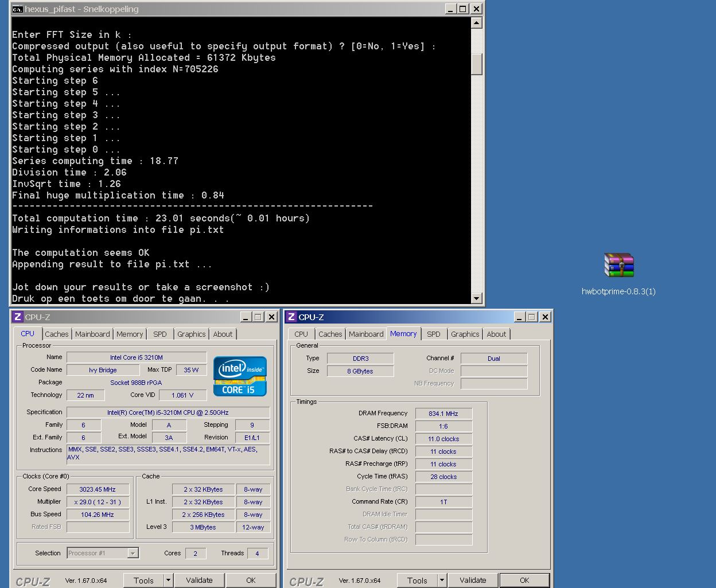
Task: Click Validate button in left CPU-Z window
Action: tap(199, 581)
